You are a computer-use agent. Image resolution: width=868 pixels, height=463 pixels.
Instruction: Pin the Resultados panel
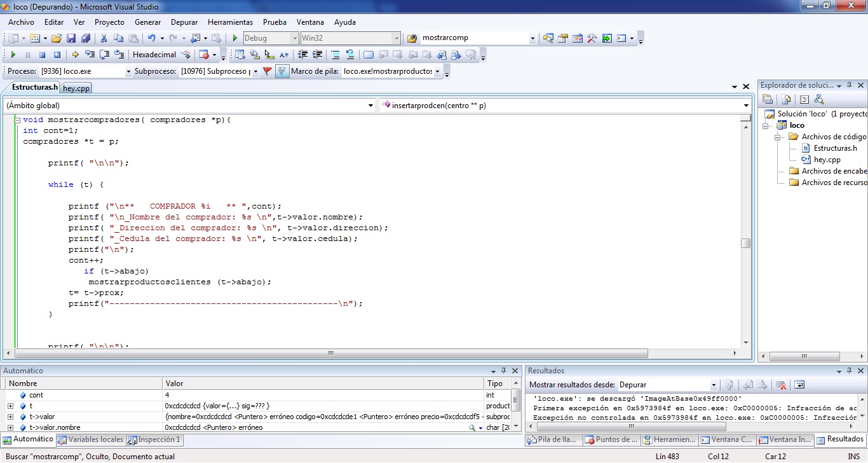(850, 371)
